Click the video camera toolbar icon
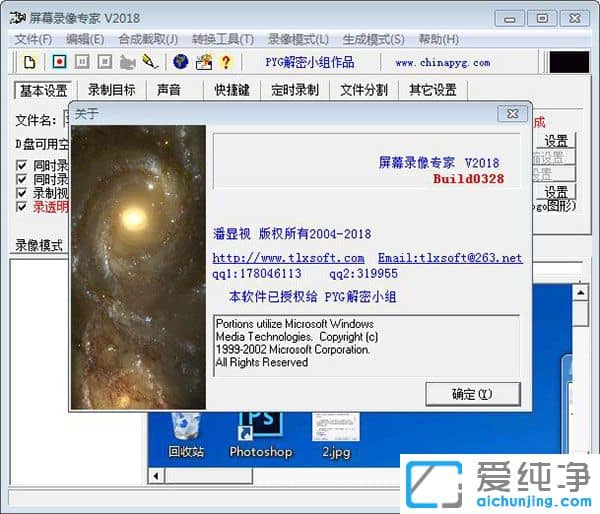The image size is (600, 514). tap(128, 62)
